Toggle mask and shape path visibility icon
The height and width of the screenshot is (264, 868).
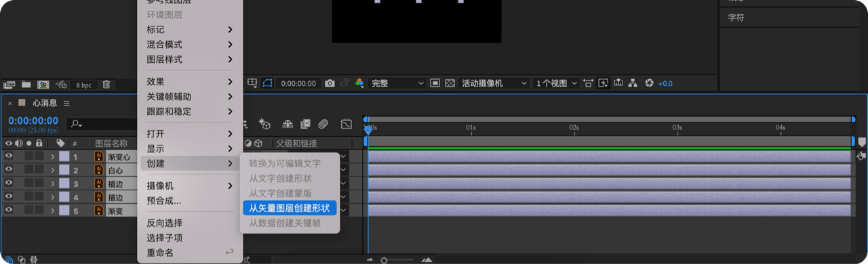(267, 83)
